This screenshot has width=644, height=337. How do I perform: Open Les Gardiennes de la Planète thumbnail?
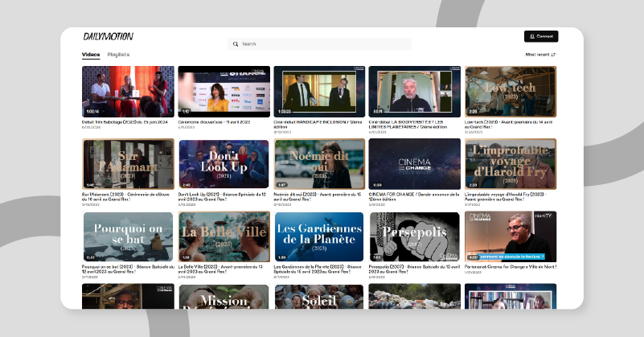click(x=319, y=236)
